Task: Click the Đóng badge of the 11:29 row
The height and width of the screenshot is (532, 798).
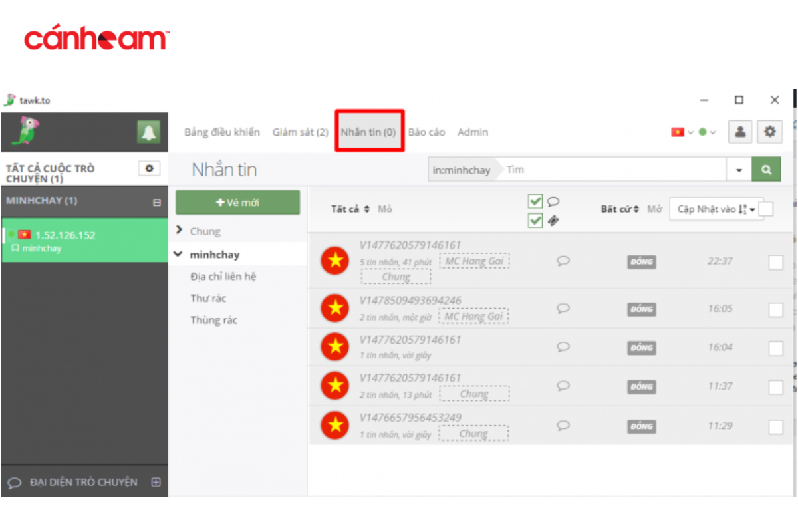Action: coord(641,426)
